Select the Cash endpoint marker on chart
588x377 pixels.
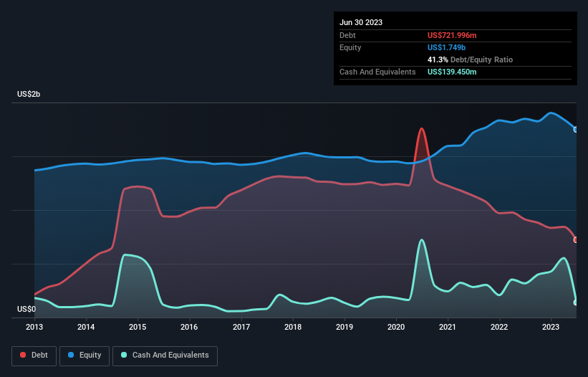[576, 302]
